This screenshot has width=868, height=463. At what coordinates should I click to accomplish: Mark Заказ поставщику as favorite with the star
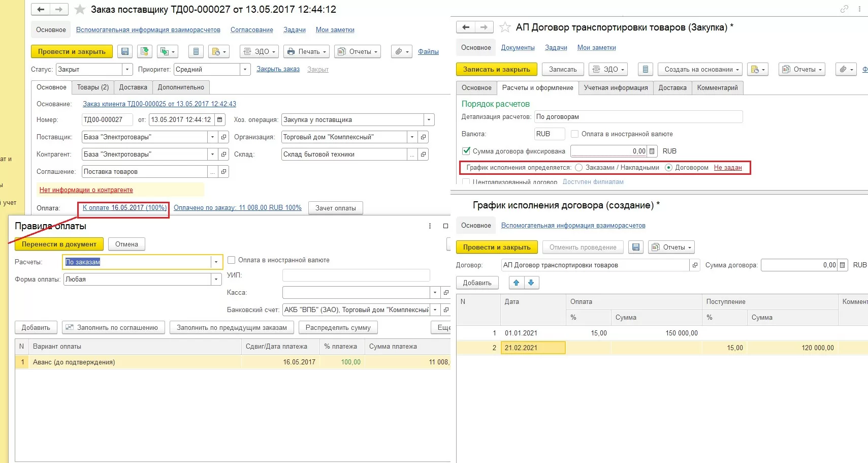(x=80, y=10)
